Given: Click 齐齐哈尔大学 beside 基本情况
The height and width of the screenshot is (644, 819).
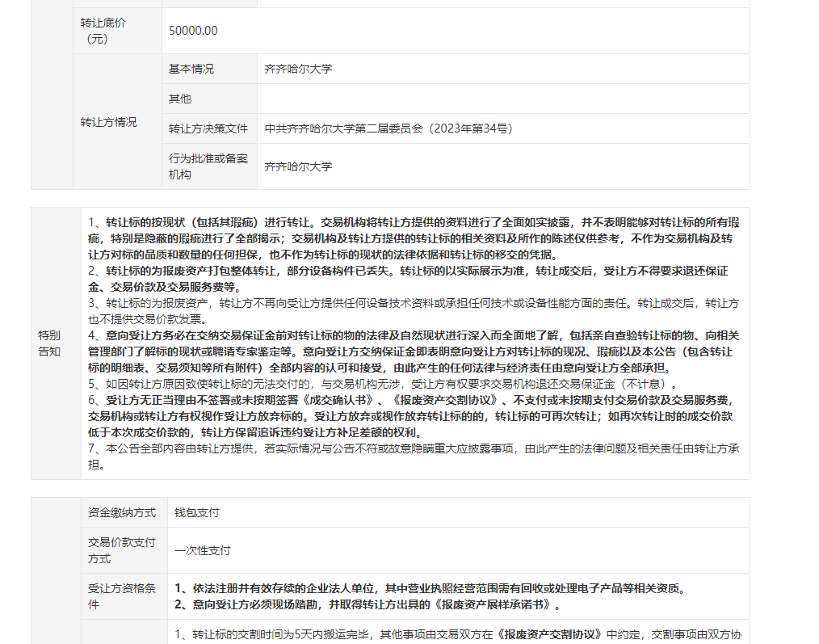Looking at the screenshot, I should tap(298, 69).
